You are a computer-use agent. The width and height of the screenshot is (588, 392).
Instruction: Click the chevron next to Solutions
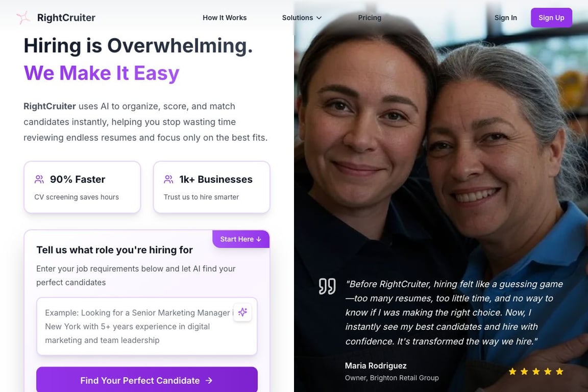coord(319,18)
